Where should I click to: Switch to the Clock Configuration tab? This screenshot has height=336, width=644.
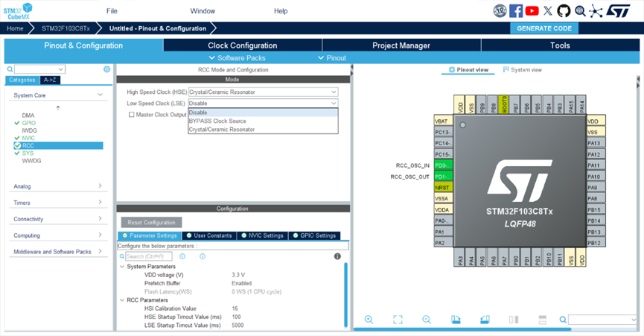point(242,45)
